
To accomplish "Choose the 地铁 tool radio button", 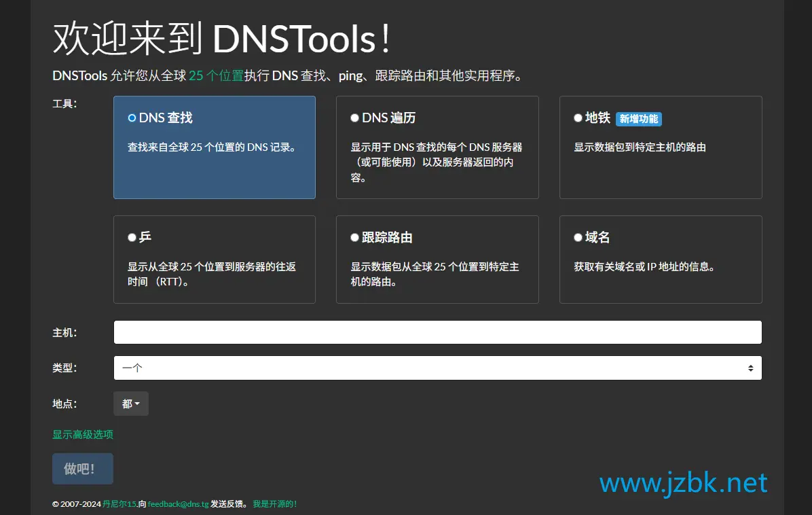I will coord(578,118).
